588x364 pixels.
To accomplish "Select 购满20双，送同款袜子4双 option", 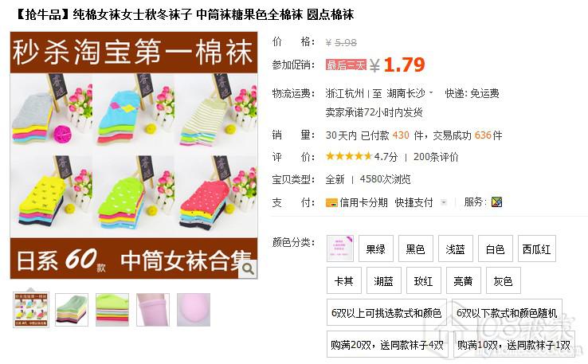I will [x=387, y=344].
